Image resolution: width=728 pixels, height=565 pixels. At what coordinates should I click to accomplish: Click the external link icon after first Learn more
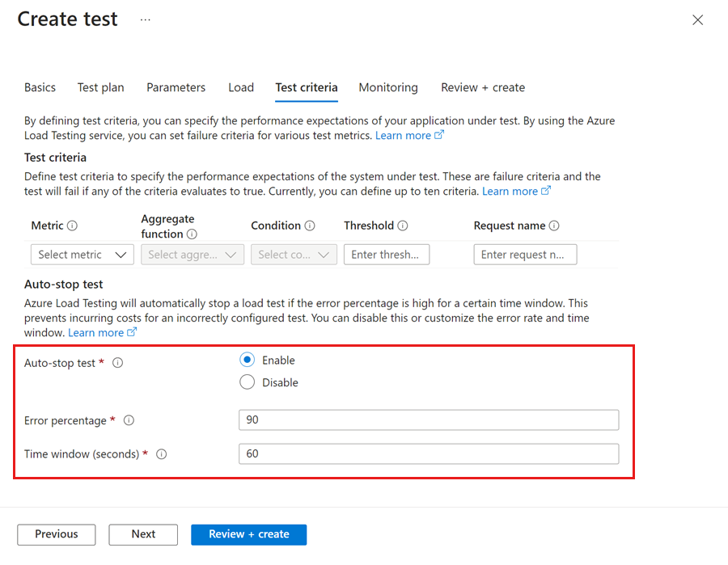(438, 134)
